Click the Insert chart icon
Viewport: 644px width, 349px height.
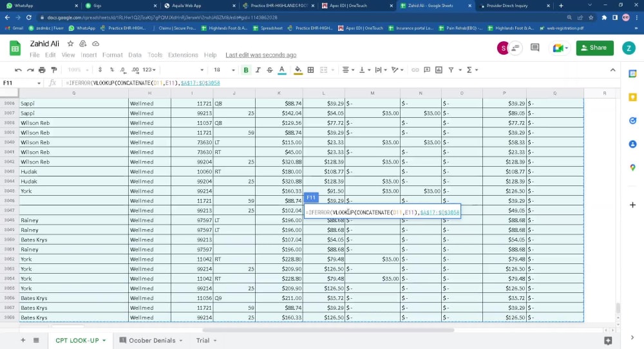439,70
